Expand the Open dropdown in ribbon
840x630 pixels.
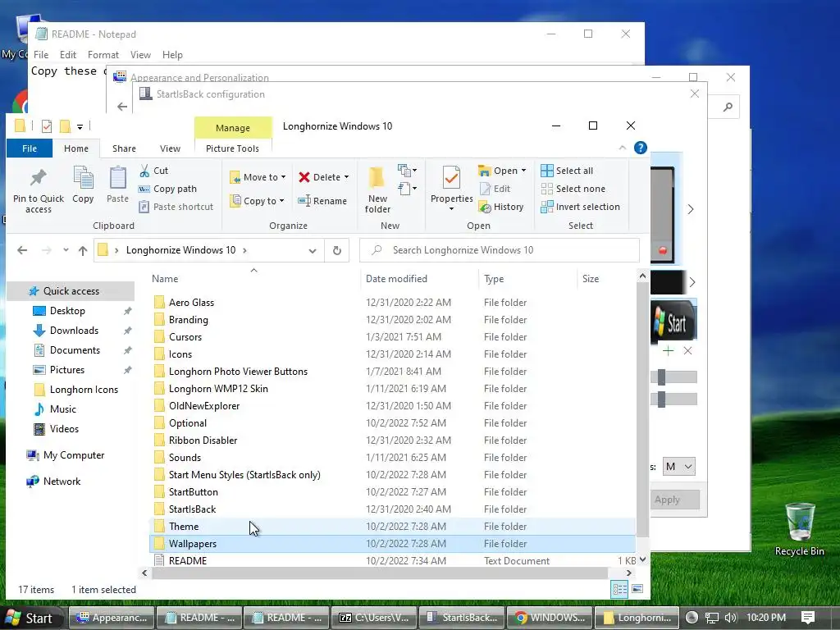523,171
